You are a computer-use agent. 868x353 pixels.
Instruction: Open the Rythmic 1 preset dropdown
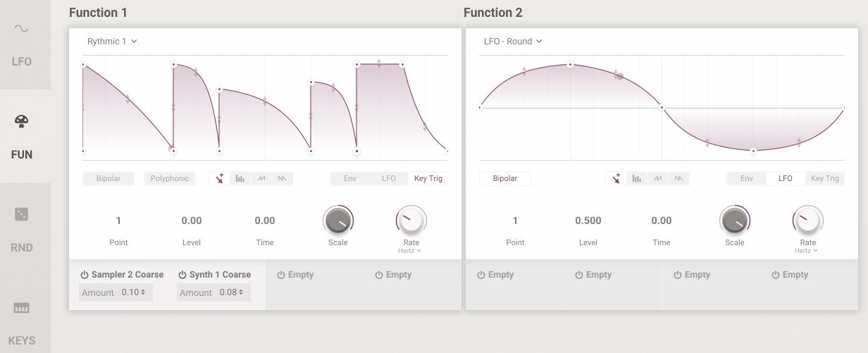click(x=112, y=41)
